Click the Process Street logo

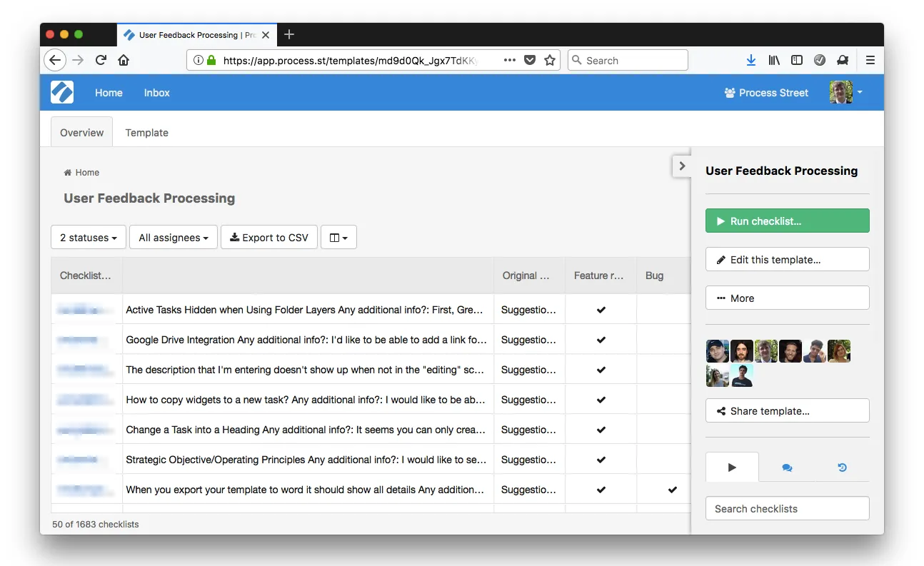[x=62, y=93]
